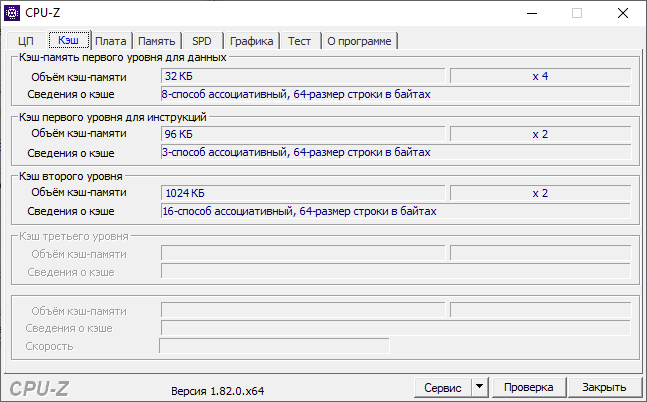
Task: Click the 96 КБ instruction cache field
Action: (x=303, y=134)
